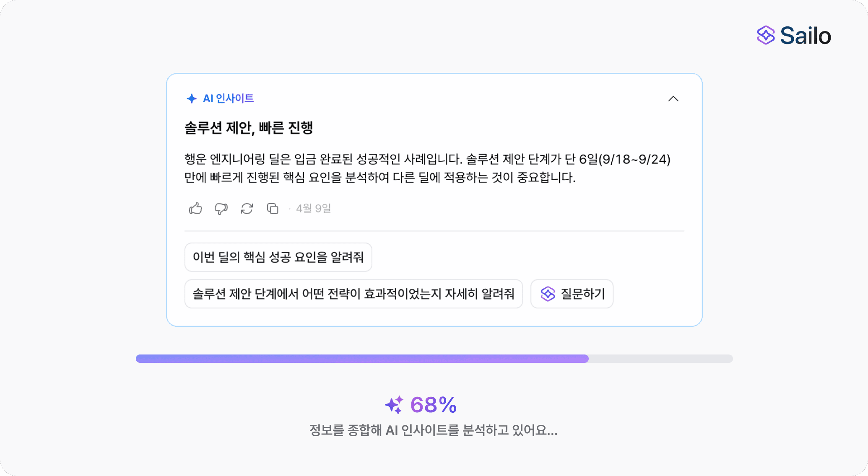Click the Sailo icon in 질문하기 button
The width and height of the screenshot is (868, 476).
548,294
